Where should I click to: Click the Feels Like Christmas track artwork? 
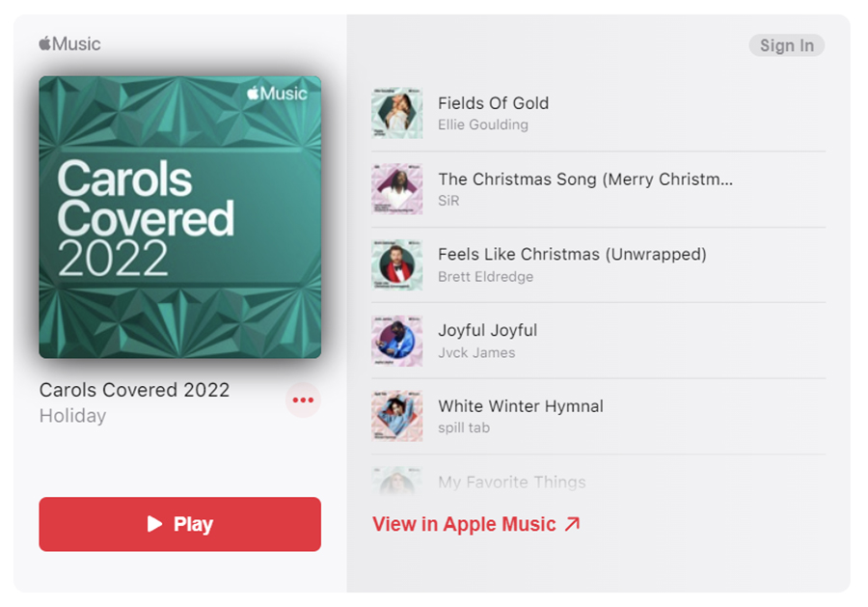tap(396, 264)
